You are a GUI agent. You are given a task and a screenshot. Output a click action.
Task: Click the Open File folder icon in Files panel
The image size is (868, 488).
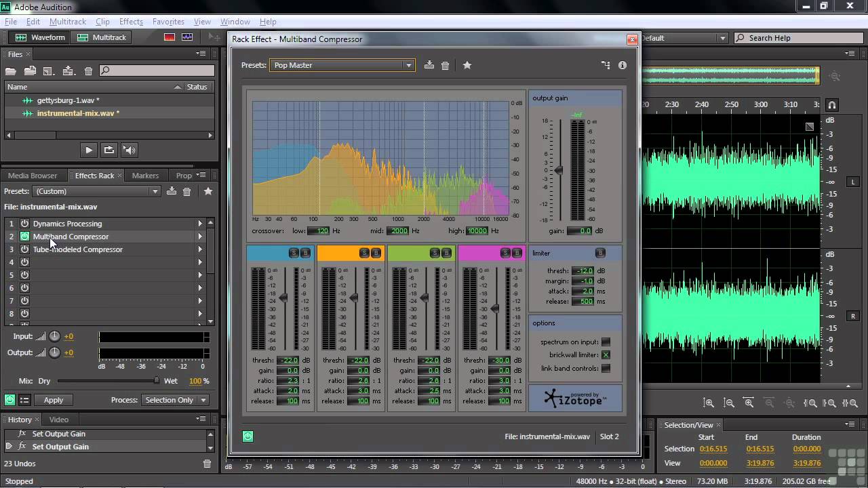pyautogui.click(x=11, y=71)
